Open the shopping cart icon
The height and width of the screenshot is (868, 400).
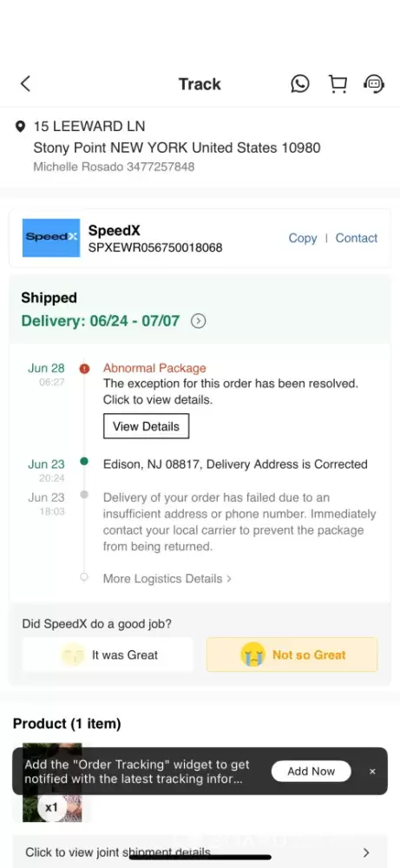[x=338, y=83]
